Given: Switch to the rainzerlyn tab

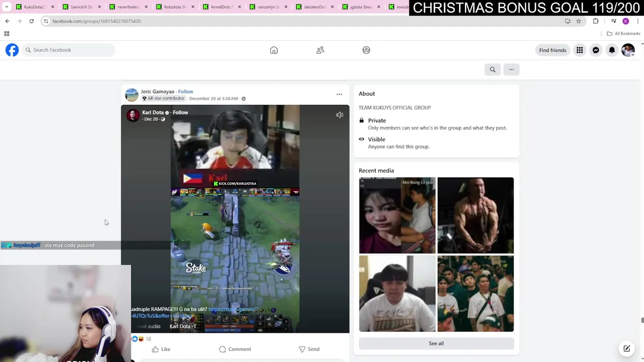Looking at the screenshot, I should coord(268,7).
